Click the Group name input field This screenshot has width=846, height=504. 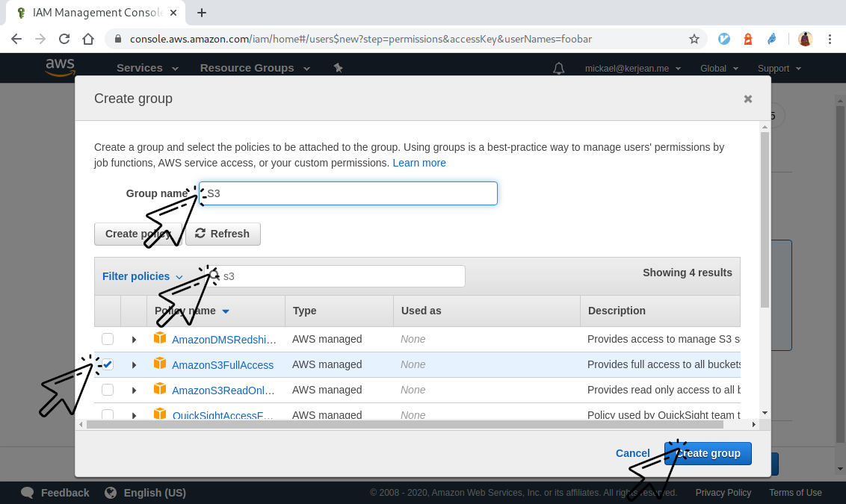pyautogui.click(x=348, y=193)
